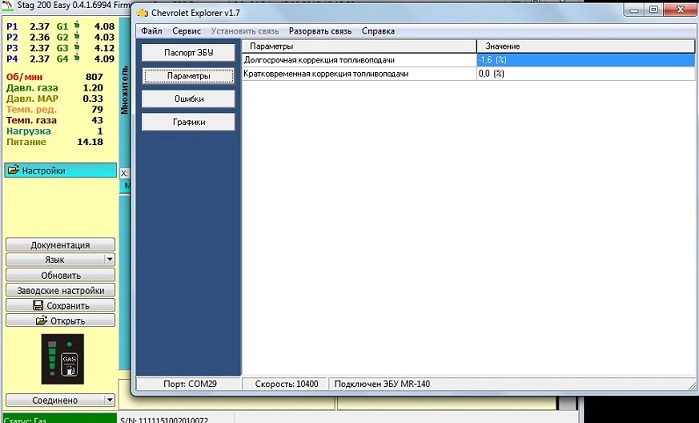Open the Сервис menu
The width and height of the screenshot is (699, 423).
(x=186, y=31)
